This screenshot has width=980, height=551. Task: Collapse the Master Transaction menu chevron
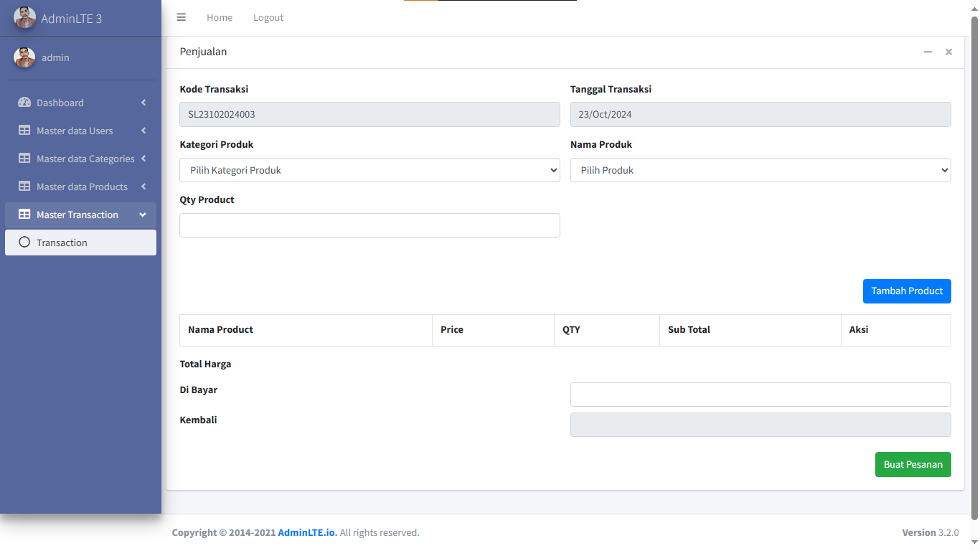tap(143, 215)
